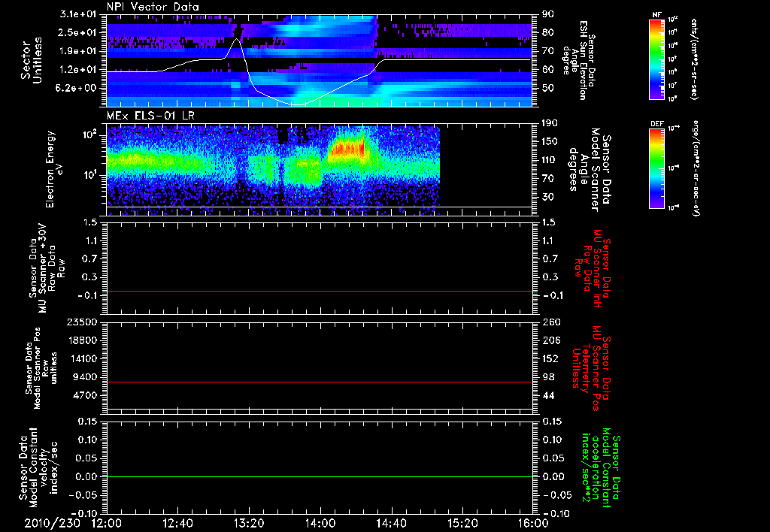Viewport: 770px width, 532px height.
Task: Select the 15:20 time tick
Action: pyautogui.click(x=462, y=523)
